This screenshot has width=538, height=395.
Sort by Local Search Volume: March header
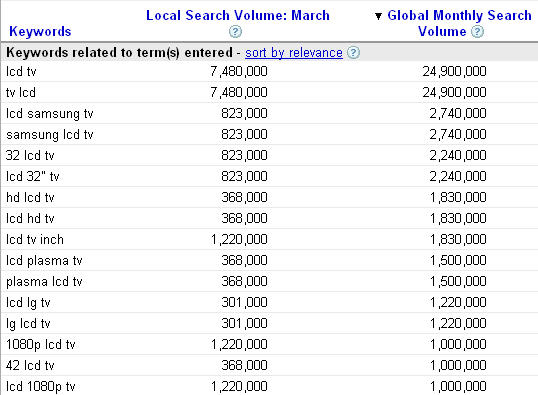click(x=238, y=15)
